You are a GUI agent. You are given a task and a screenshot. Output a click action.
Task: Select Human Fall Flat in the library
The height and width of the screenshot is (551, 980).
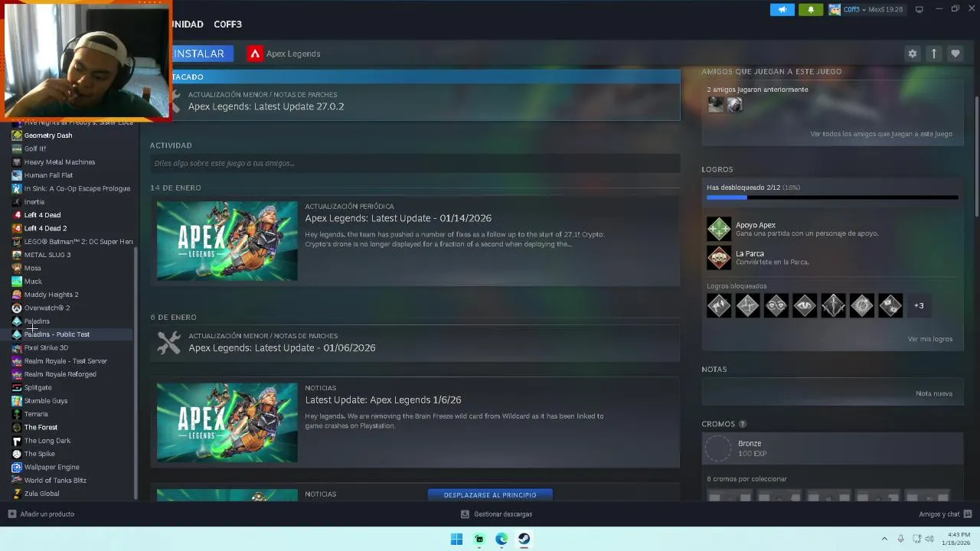pos(48,175)
